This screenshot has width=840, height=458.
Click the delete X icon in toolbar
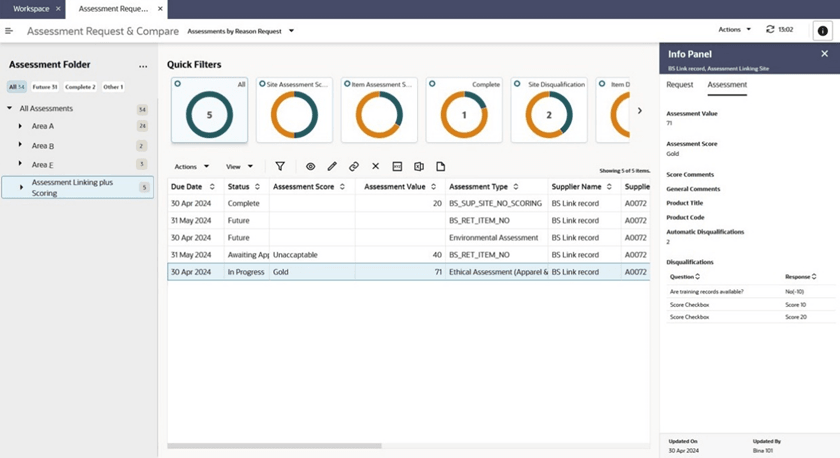point(376,166)
